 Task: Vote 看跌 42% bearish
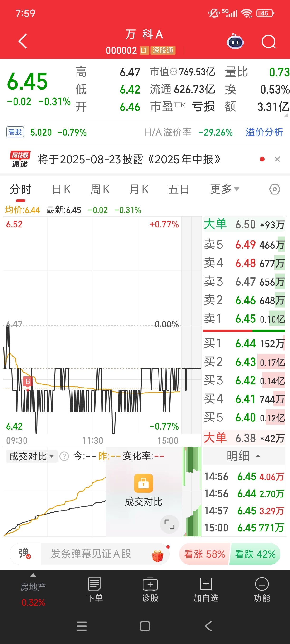pyautogui.click(x=255, y=554)
